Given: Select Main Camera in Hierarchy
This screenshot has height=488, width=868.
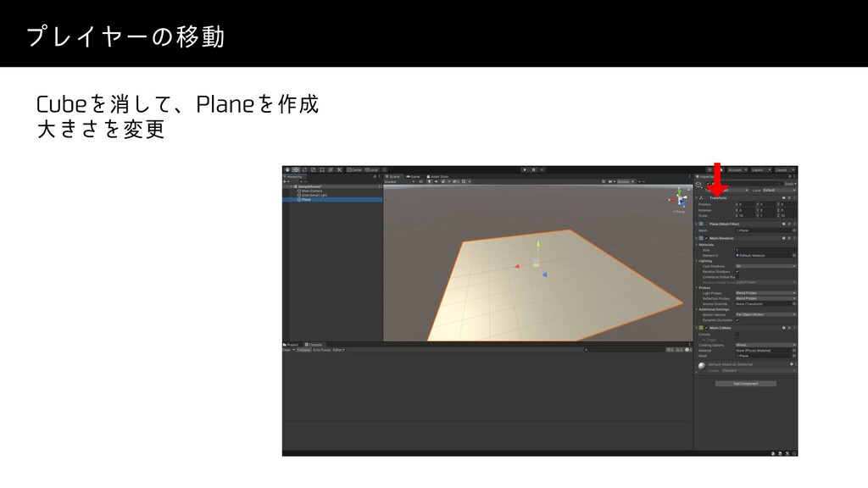Looking at the screenshot, I should click(311, 191).
